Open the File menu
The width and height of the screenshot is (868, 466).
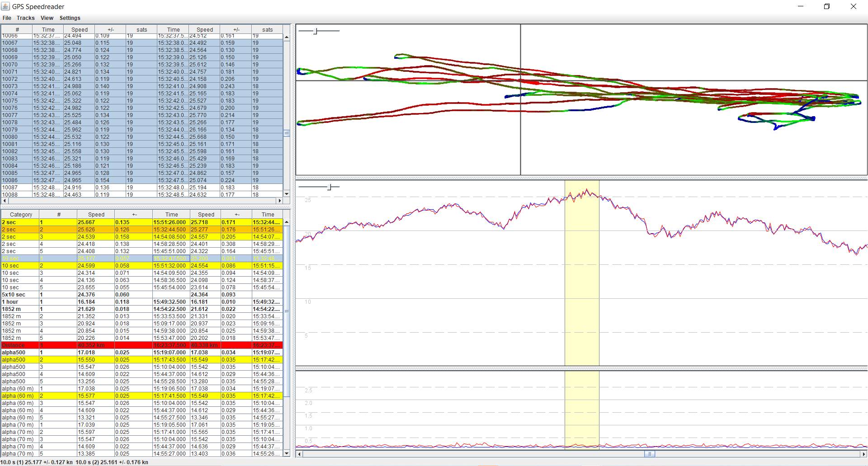(x=7, y=18)
